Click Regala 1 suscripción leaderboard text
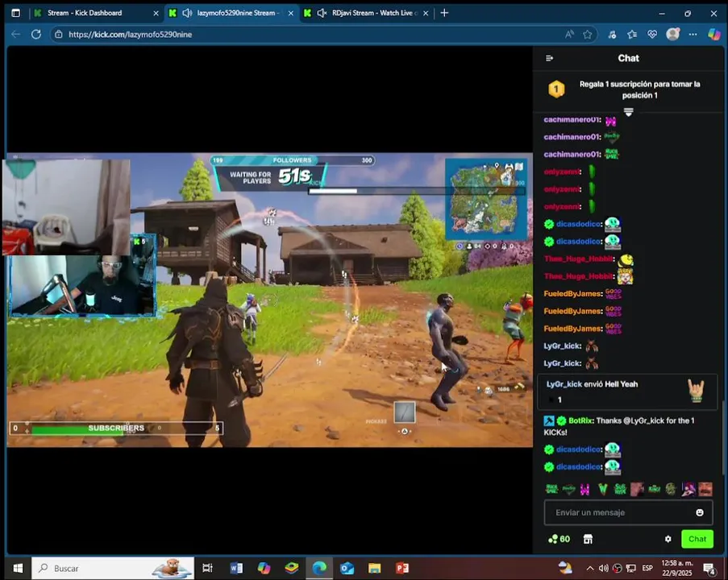 point(639,89)
